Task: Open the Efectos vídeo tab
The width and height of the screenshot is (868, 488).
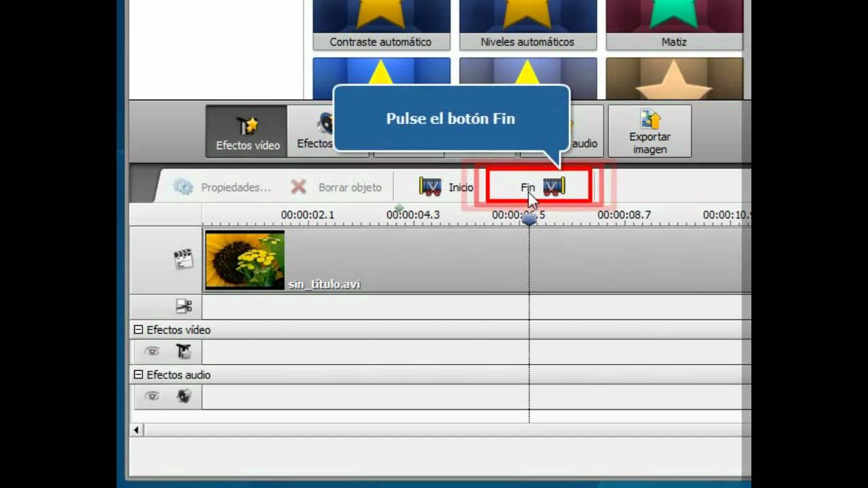Action: [x=247, y=131]
